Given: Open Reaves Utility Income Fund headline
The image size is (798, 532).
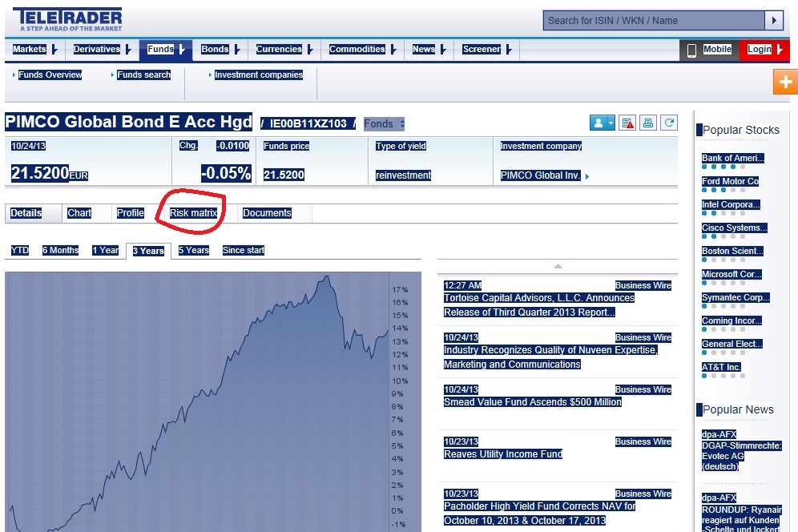Looking at the screenshot, I should [x=503, y=454].
